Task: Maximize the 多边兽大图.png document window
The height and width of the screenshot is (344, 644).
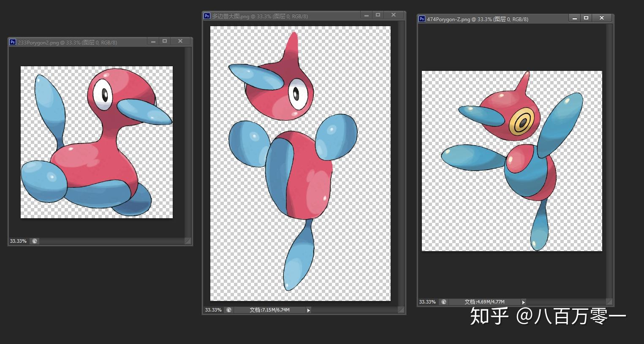Action: point(378,15)
